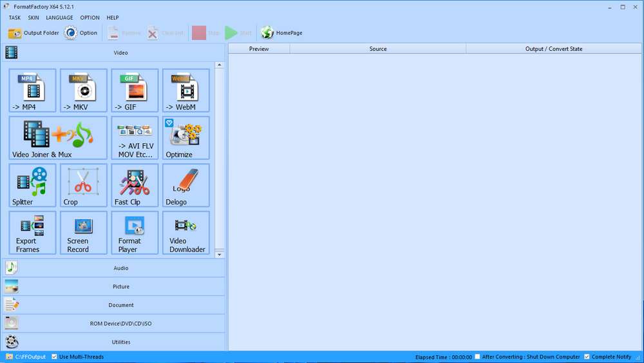Toggle the Complete Notify checkbox

(x=587, y=357)
